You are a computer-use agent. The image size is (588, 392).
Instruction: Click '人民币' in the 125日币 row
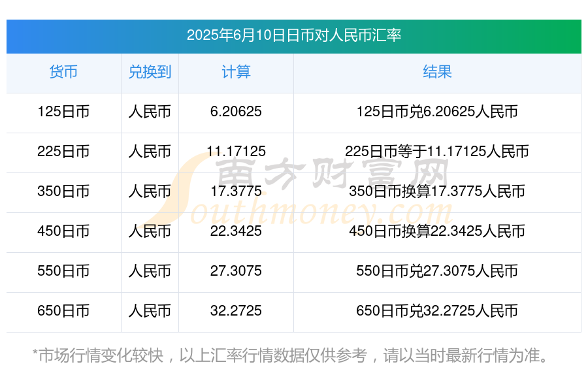click(150, 112)
